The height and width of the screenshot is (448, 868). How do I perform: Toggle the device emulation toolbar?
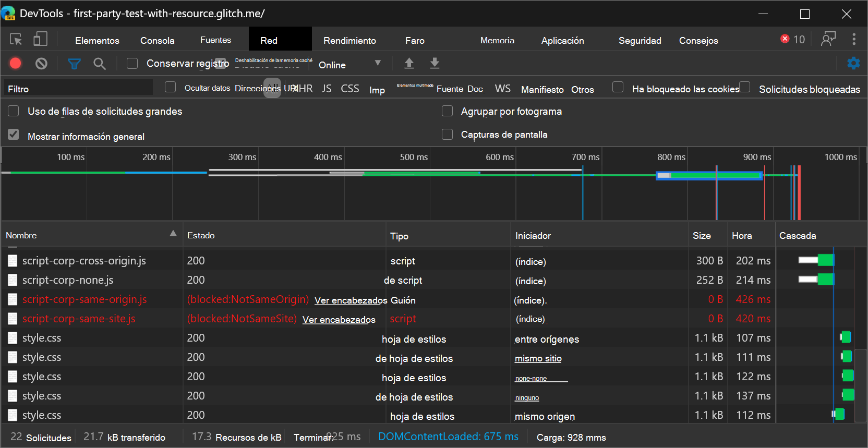40,40
